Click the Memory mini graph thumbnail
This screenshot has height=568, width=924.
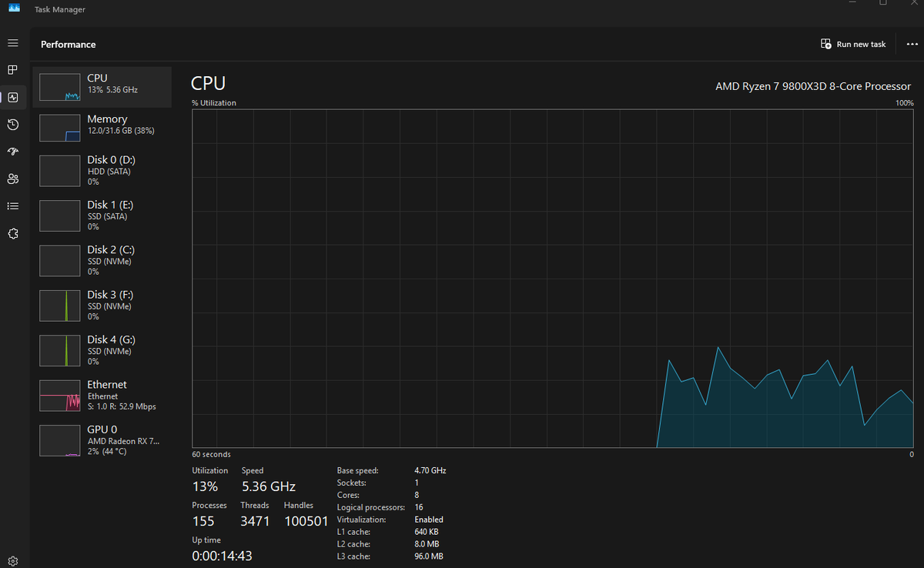60,128
